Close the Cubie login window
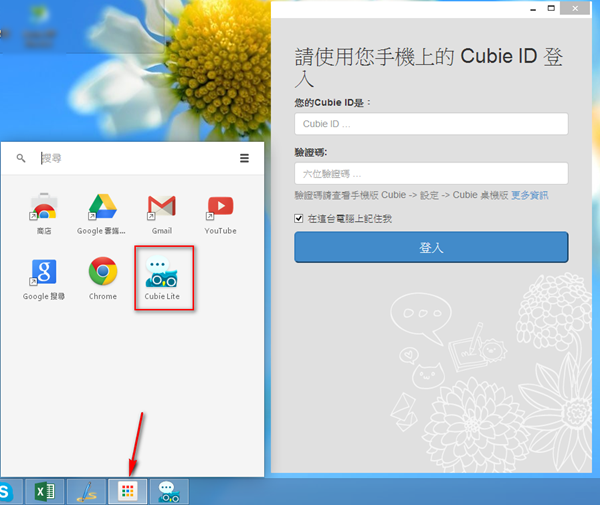The width and height of the screenshot is (600, 505). click(x=575, y=8)
